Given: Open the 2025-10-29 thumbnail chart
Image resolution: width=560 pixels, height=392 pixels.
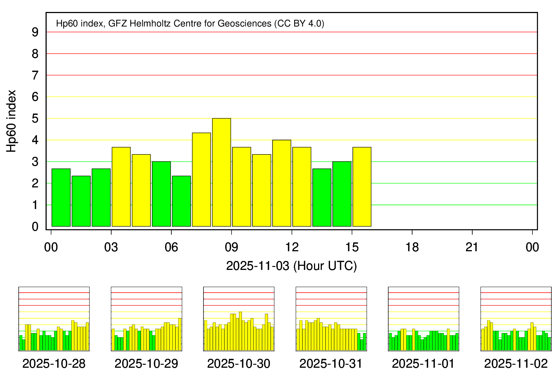Looking at the screenshot, I should (146, 319).
